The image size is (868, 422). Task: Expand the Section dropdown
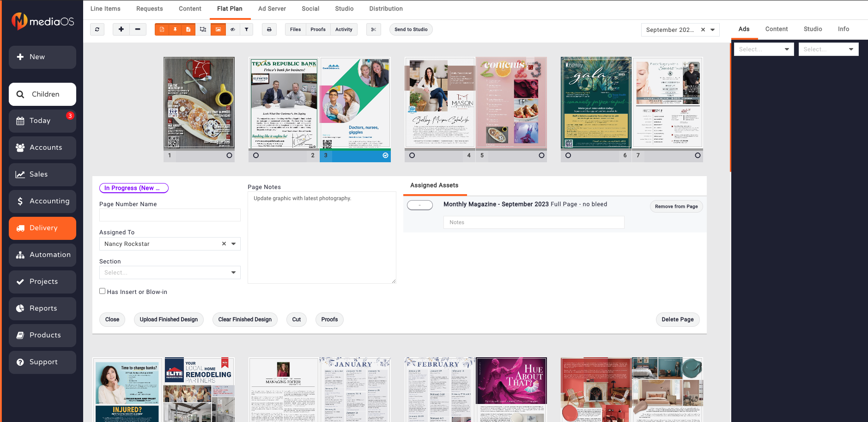tap(234, 272)
